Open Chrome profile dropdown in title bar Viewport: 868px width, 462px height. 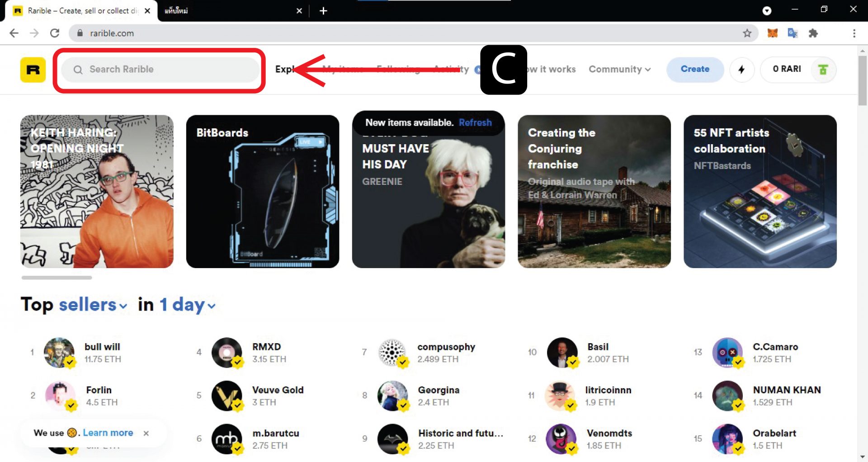point(767,11)
